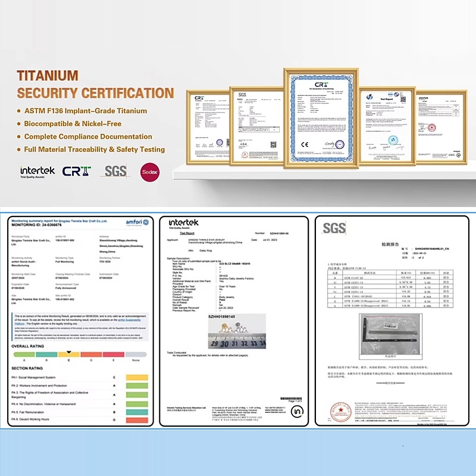Viewport: 476px width, 476px height.
Task: Click the chemical composition table in the SGS report
Action: click(x=390, y=289)
